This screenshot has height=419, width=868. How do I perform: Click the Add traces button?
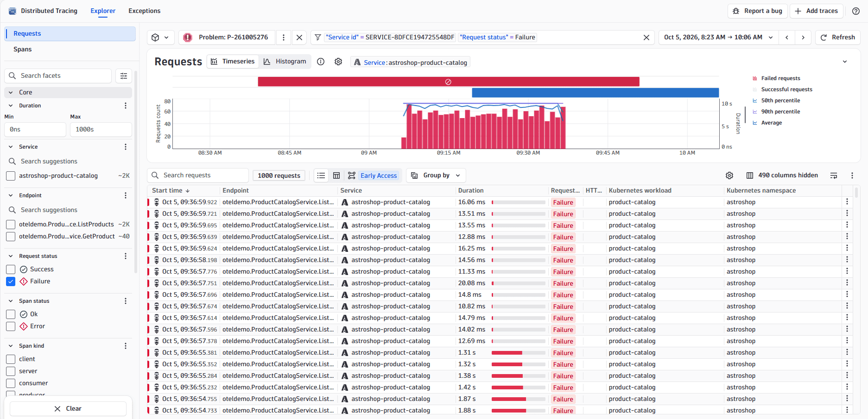(x=817, y=11)
